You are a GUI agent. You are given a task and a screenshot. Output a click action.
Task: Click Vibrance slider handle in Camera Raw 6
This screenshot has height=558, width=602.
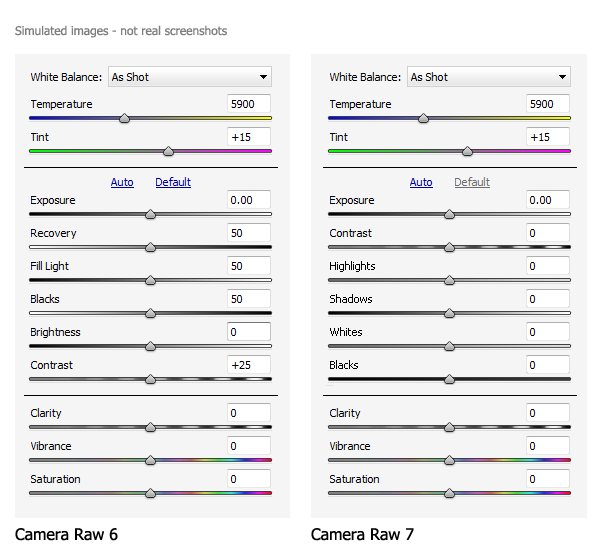[150, 460]
